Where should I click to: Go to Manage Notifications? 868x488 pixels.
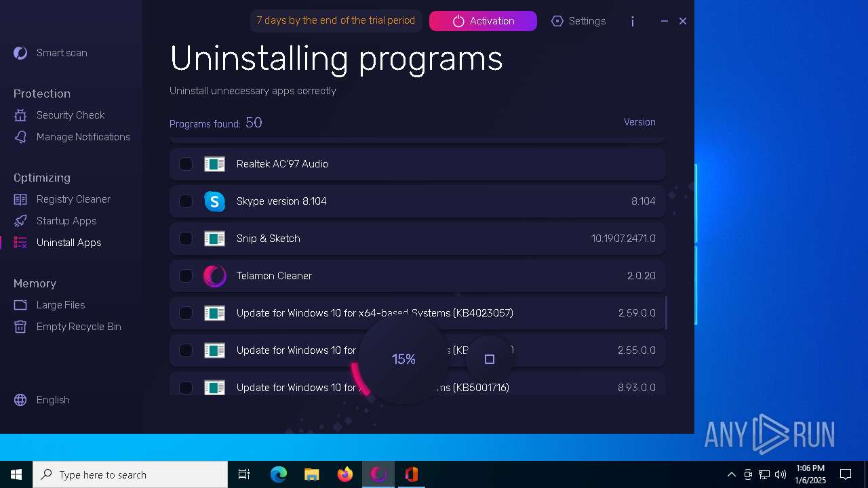[x=72, y=137]
